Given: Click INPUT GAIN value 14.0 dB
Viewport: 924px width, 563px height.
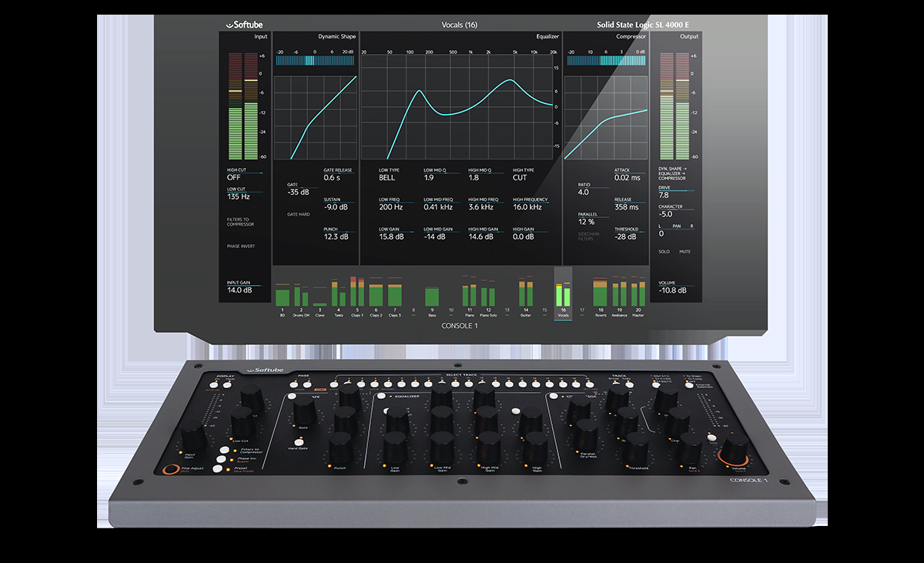Looking at the screenshot, I should tap(239, 290).
